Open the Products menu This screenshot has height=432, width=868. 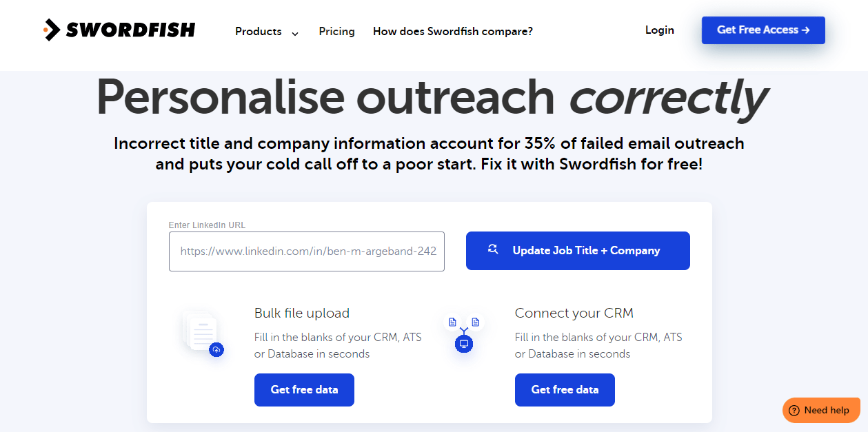[259, 31]
